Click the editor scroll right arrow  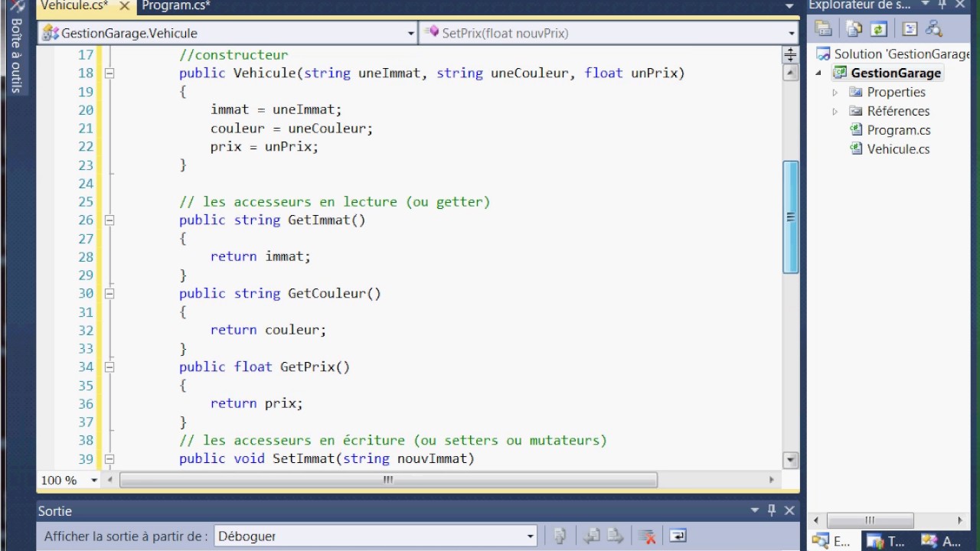(x=771, y=480)
